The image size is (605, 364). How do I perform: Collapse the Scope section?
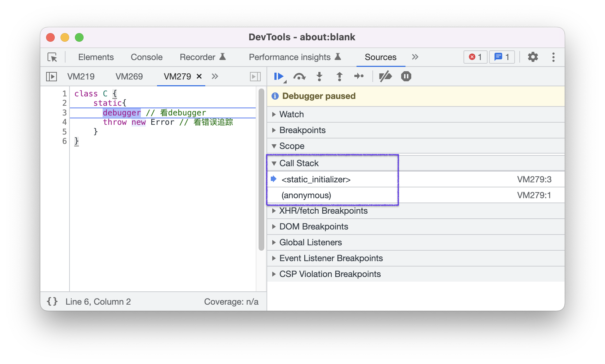[416, 146]
